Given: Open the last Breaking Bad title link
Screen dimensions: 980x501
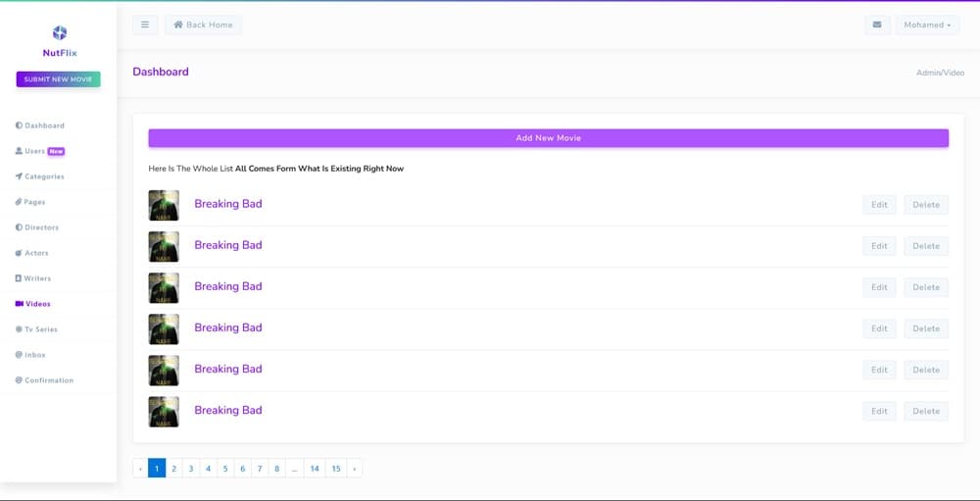Looking at the screenshot, I should (x=228, y=410).
